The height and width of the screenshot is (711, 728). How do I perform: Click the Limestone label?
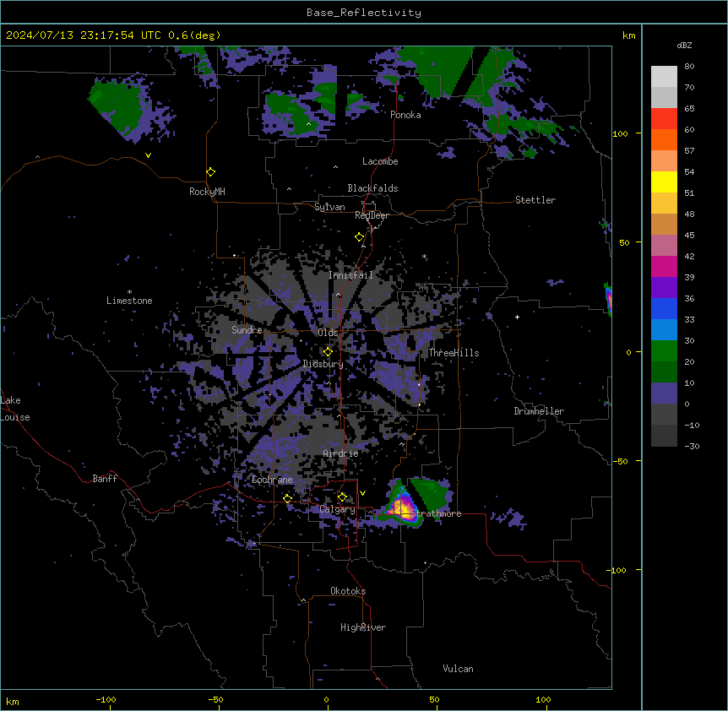129,301
